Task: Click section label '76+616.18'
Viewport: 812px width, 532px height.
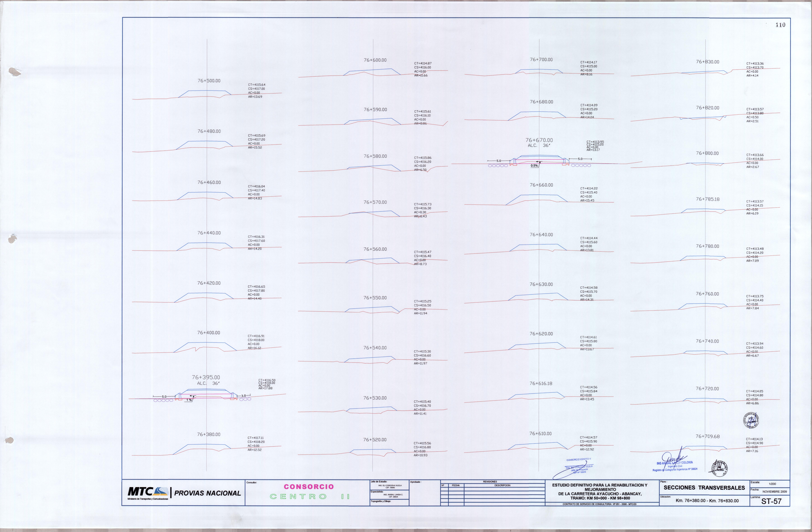Action: (541, 384)
